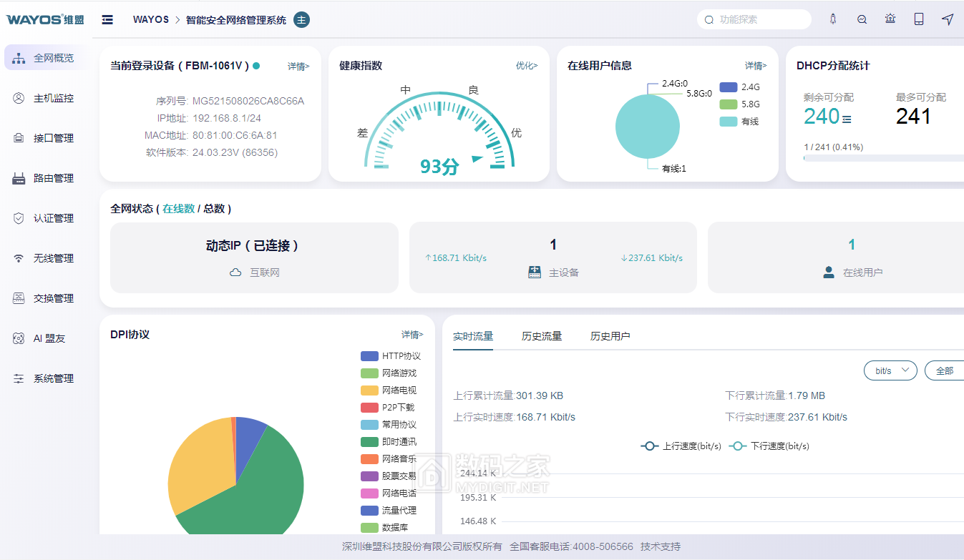Click the 在线数 label in 全网状态

point(179,209)
